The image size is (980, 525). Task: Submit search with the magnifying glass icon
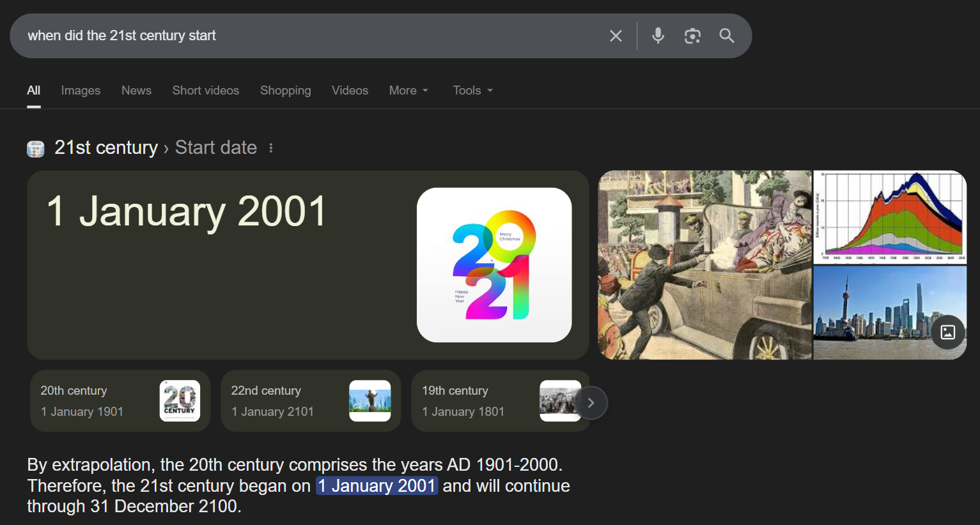[x=727, y=36]
